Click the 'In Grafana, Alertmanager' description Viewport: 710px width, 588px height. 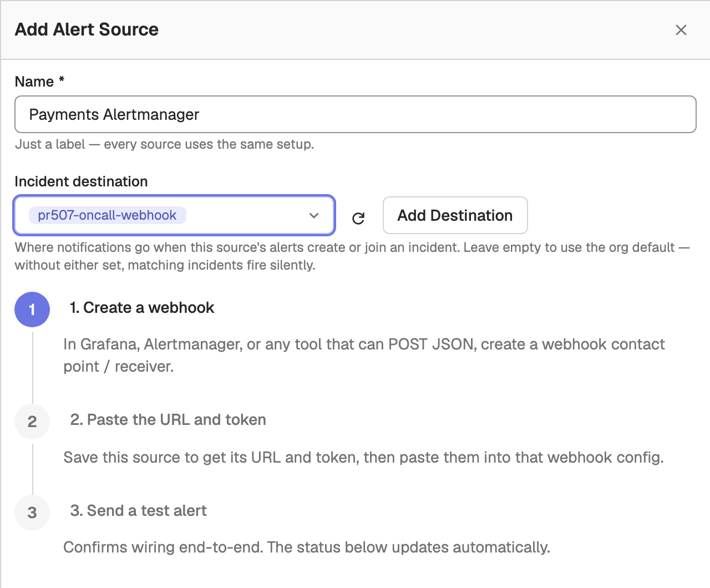tap(364, 356)
